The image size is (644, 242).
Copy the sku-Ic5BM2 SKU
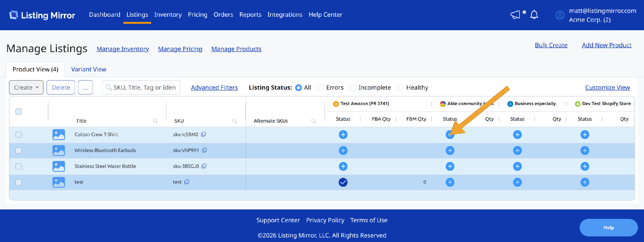coord(204,134)
